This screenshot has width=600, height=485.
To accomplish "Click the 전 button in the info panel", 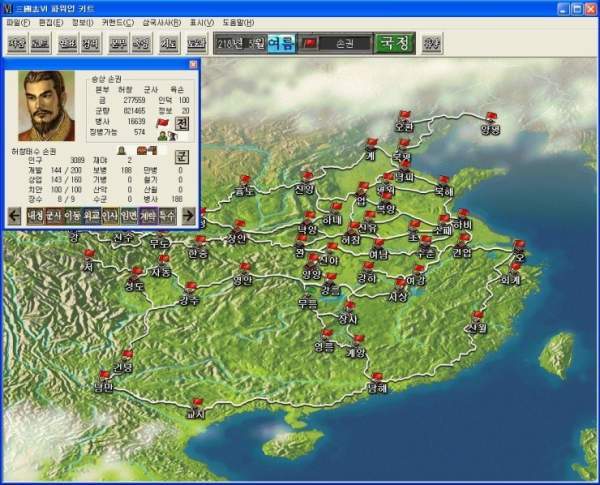I will pyautogui.click(x=182, y=123).
